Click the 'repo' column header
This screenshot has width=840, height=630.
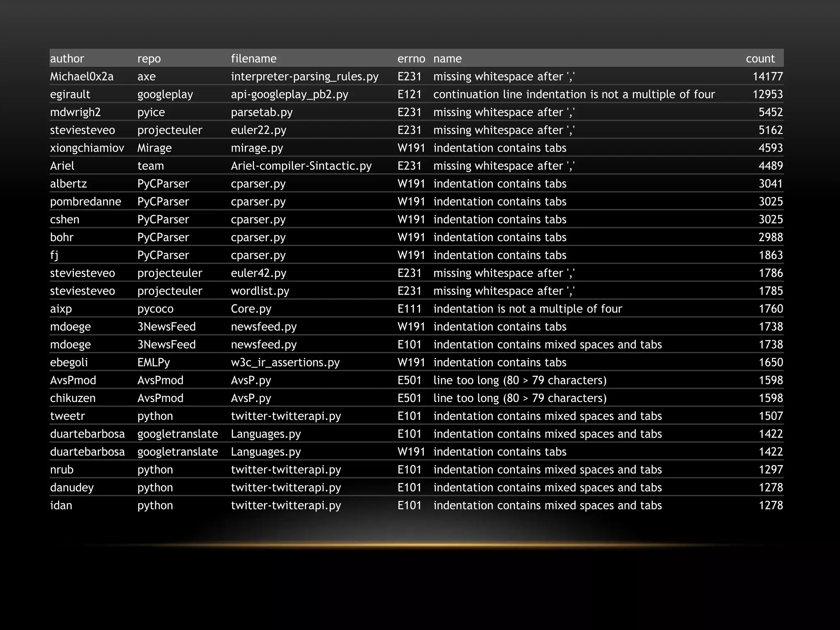149,59
